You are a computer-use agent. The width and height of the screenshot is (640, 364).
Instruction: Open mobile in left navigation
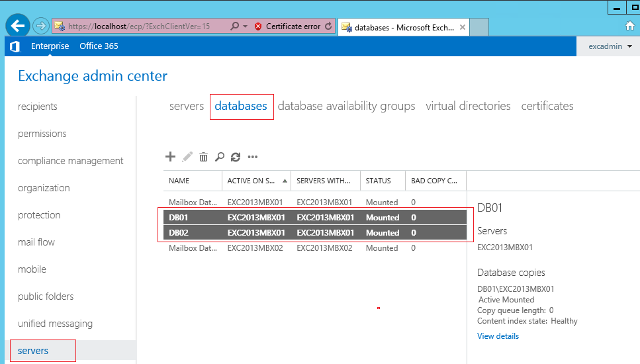pos(32,269)
